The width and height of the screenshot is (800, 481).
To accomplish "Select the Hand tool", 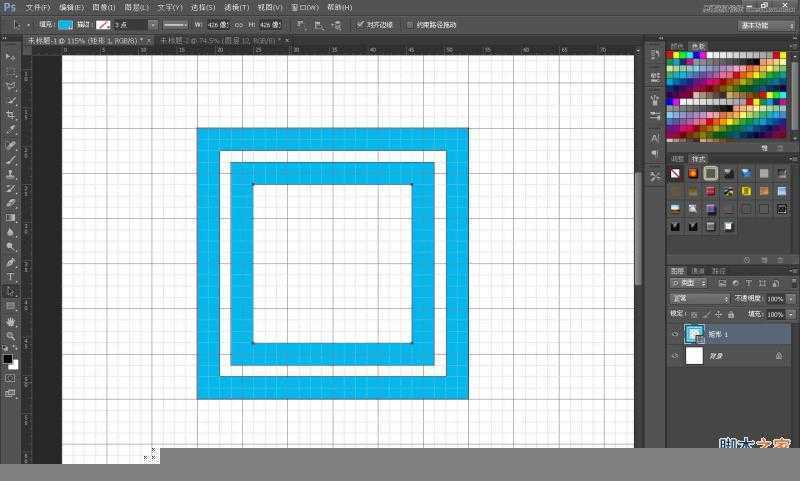I will click(10, 322).
